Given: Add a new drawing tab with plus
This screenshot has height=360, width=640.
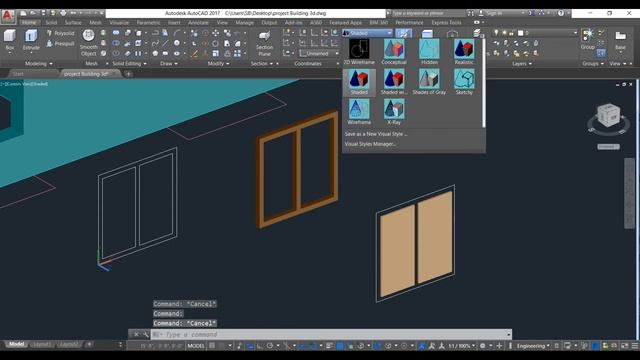Looking at the screenshot, I should 128,74.
